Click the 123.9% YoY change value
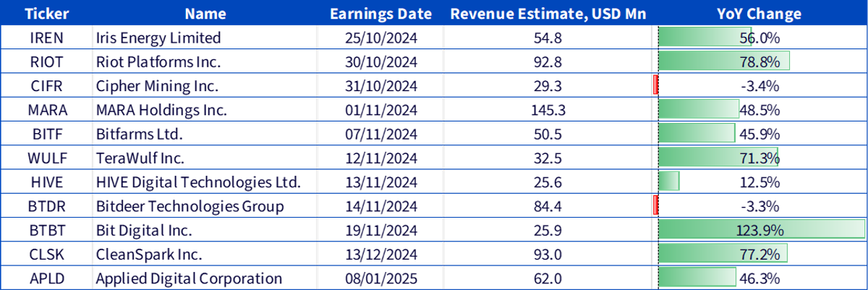The height and width of the screenshot is (290, 868). 759,230
